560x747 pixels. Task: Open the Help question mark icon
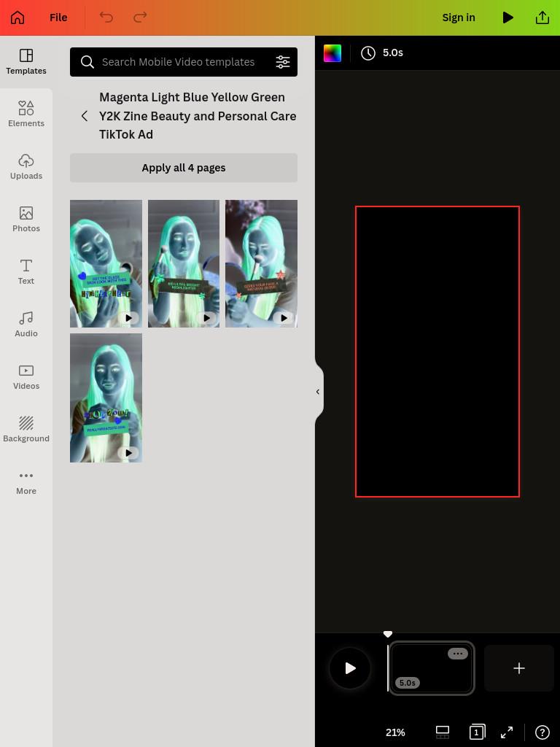coord(542,732)
